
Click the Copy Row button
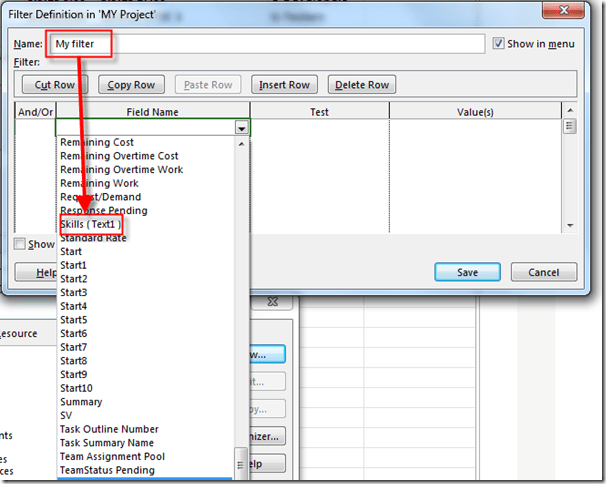click(x=131, y=85)
